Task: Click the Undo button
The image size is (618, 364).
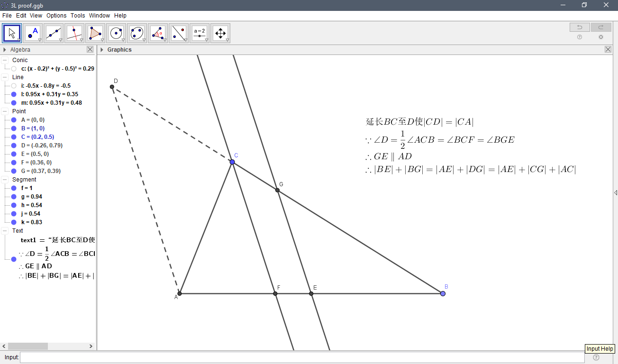Action: click(x=579, y=27)
